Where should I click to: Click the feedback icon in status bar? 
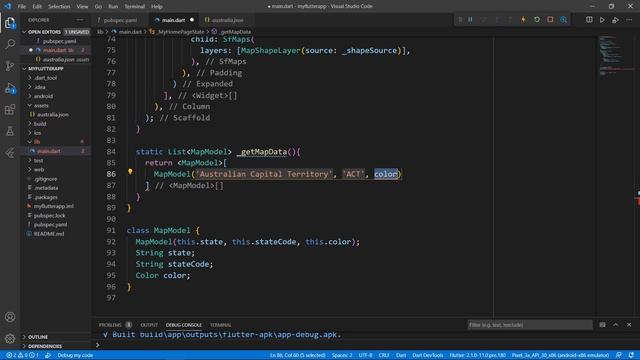(x=619, y=355)
